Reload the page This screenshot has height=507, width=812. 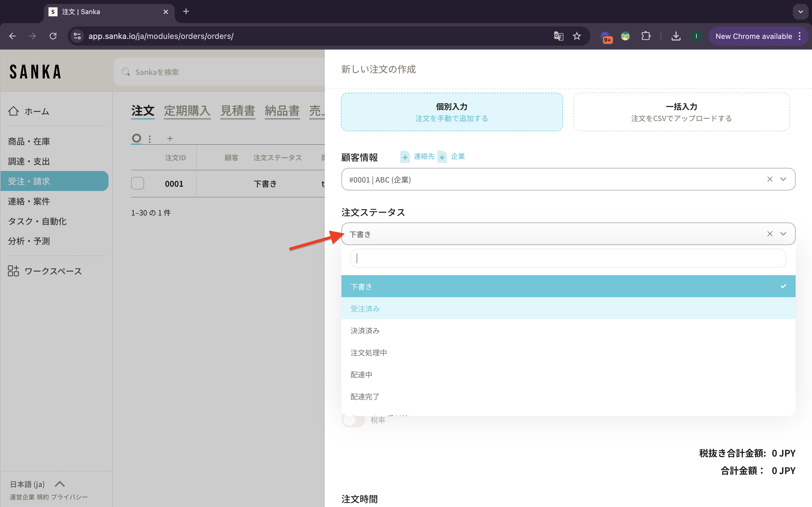point(53,36)
